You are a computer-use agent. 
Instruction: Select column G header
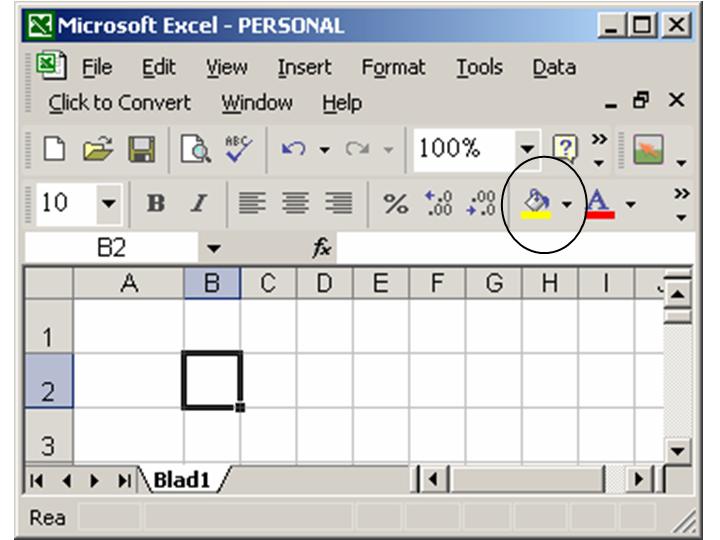point(494,283)
